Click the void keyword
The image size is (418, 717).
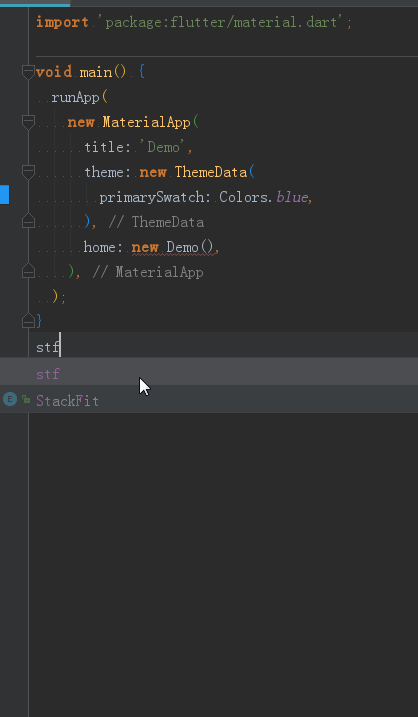point(54,72)
